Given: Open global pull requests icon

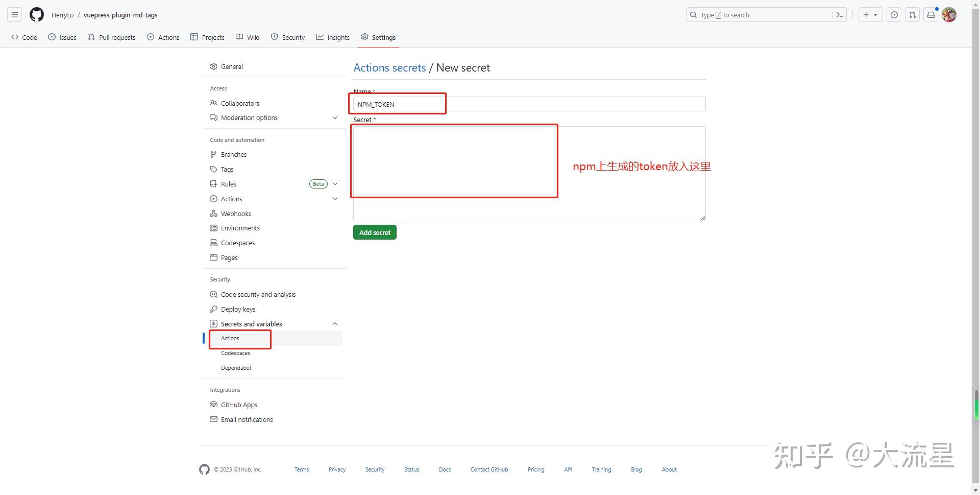Looking at the screenshot, I should 913,15.
